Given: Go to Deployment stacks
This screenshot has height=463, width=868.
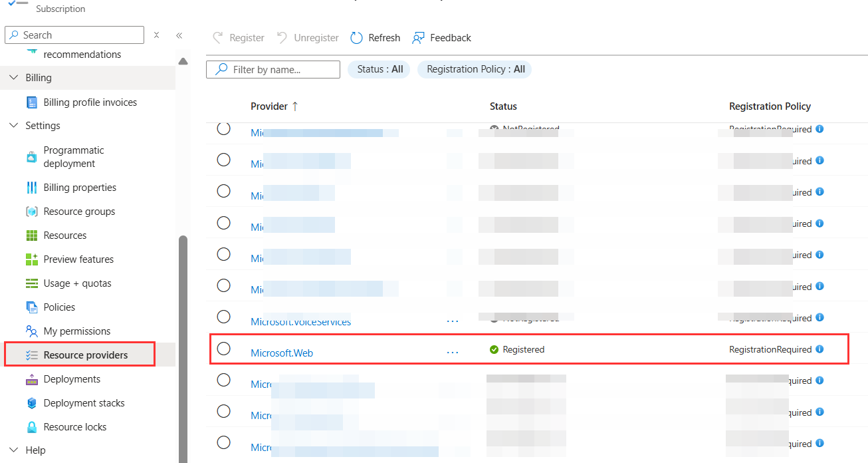Looking at the screenshot, I should pos(84,403).
